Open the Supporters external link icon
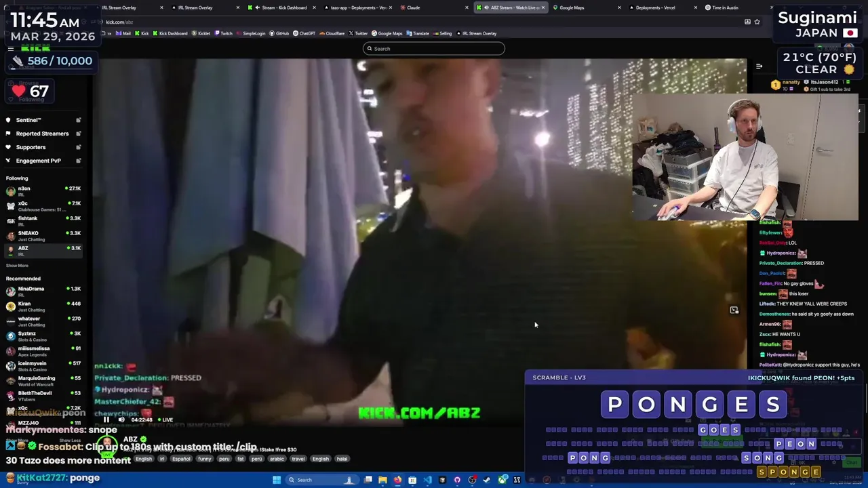868x488 pixels. (78, 147)
